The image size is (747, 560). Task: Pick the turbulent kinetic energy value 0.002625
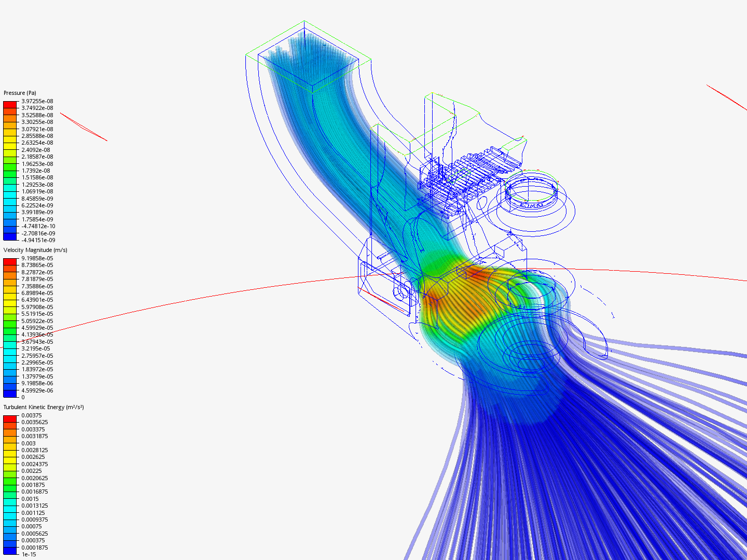(33, 457)
